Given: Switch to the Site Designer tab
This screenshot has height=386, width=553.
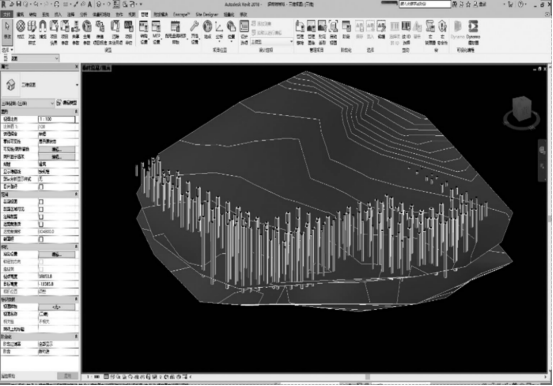Looking at the screenshot, I should pyautogui.click(x=207, y=14).
